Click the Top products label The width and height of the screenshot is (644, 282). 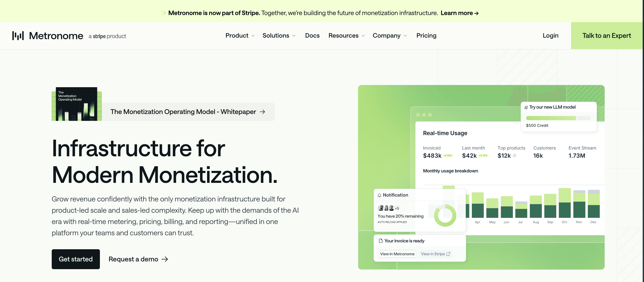511,148
